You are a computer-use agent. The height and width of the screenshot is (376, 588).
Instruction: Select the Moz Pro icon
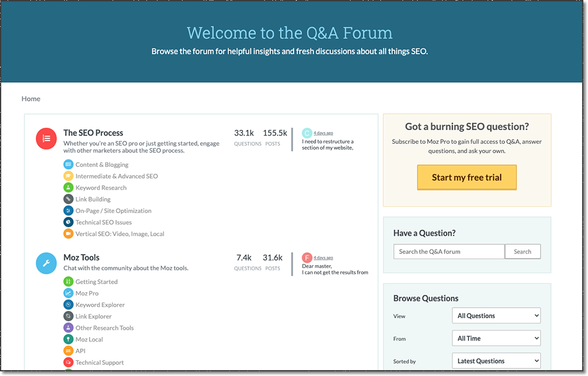[x=69, y=293]
